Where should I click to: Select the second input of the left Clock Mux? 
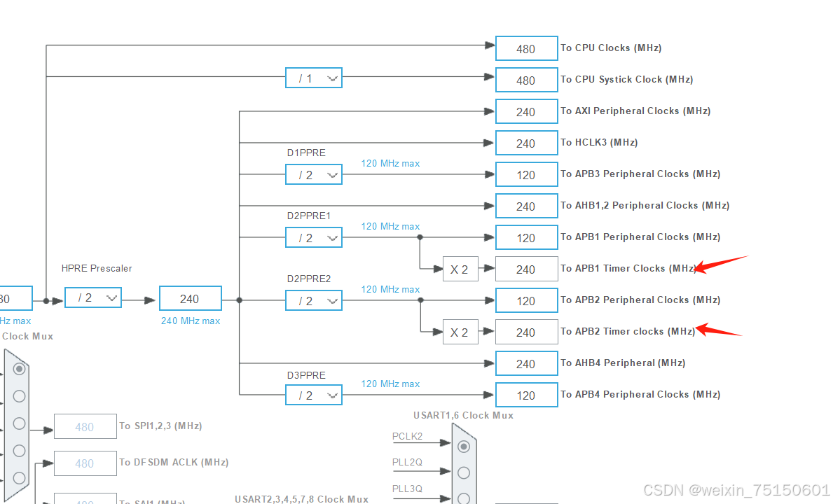(x=18, y=395)
